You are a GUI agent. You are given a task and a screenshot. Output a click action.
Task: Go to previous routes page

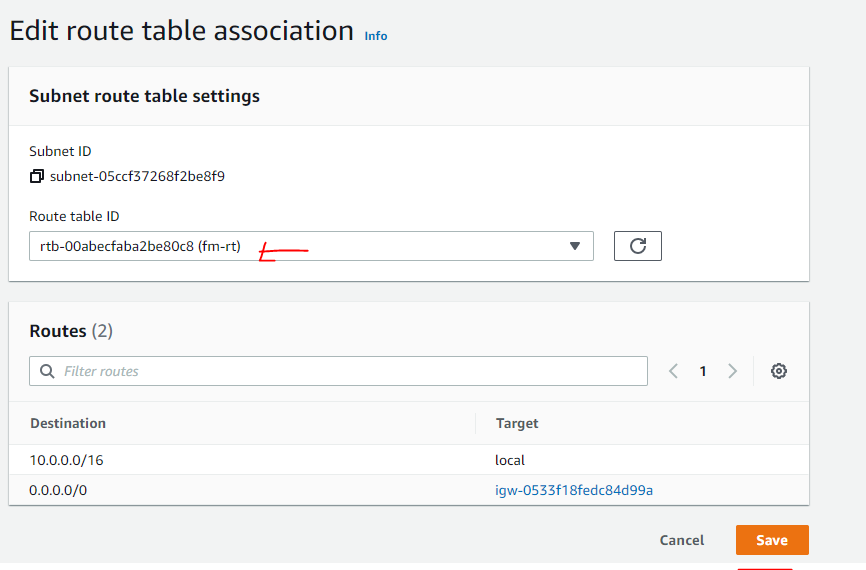tap(673, 371)
